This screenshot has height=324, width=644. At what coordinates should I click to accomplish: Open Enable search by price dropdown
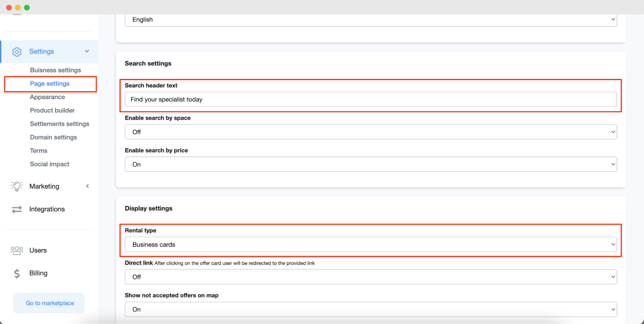(371, 165)
